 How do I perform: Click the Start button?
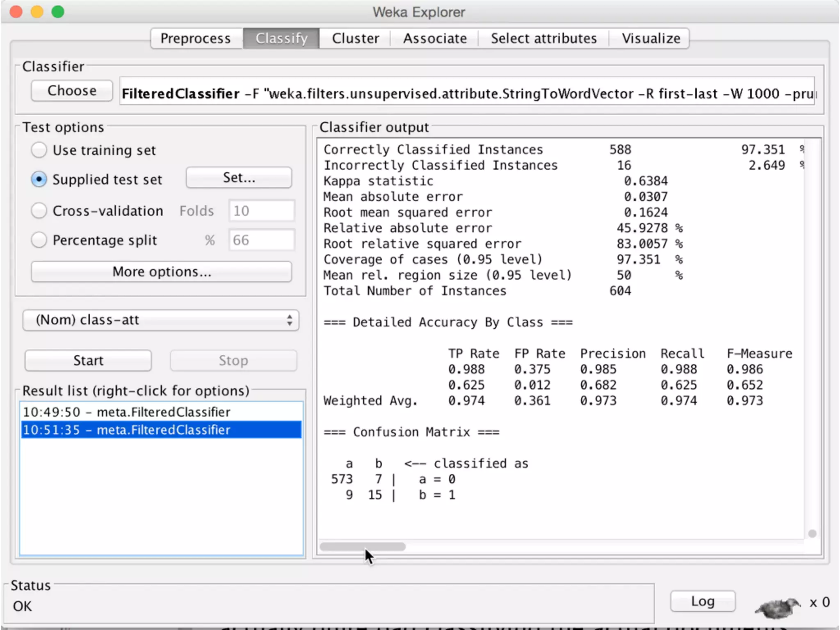tap(88, 361)
